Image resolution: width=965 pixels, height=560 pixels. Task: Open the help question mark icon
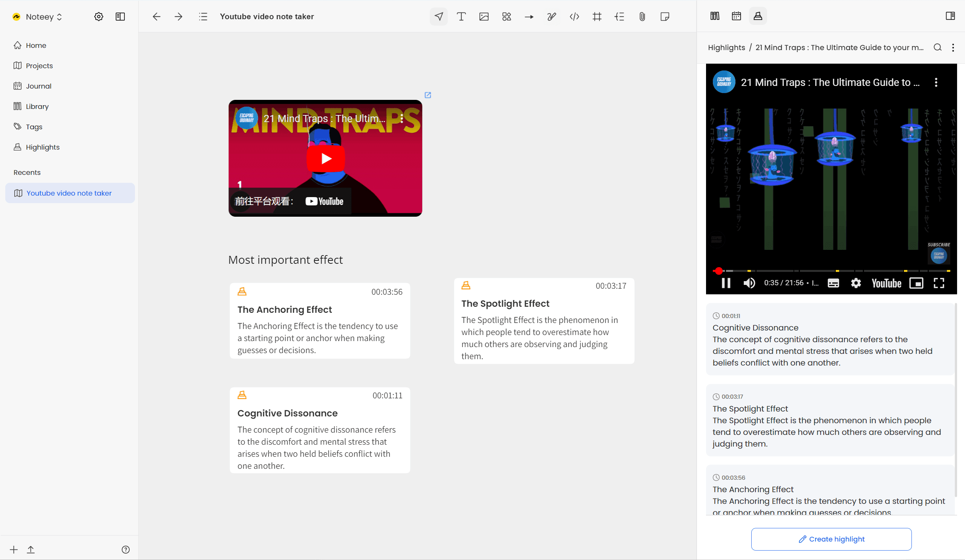click(x=126, y=550)
